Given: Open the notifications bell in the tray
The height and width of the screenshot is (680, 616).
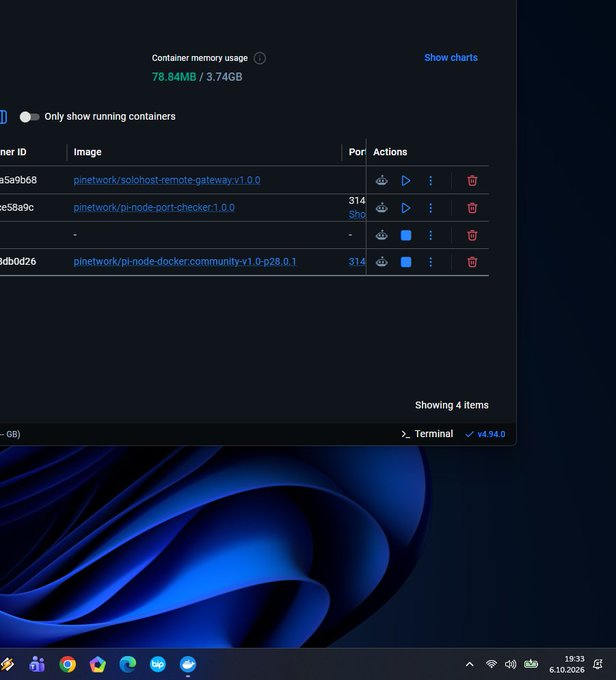Looking at the screenshot, I should (598, 664).
